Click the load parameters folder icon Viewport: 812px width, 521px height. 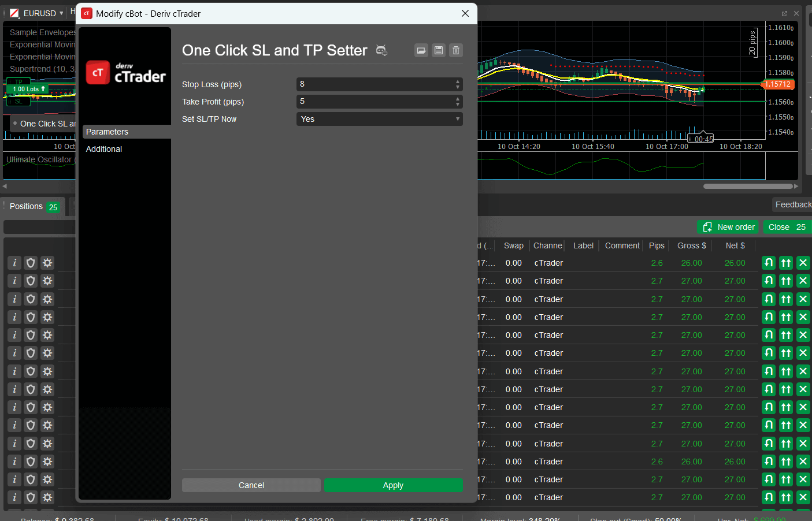point(421,50)
